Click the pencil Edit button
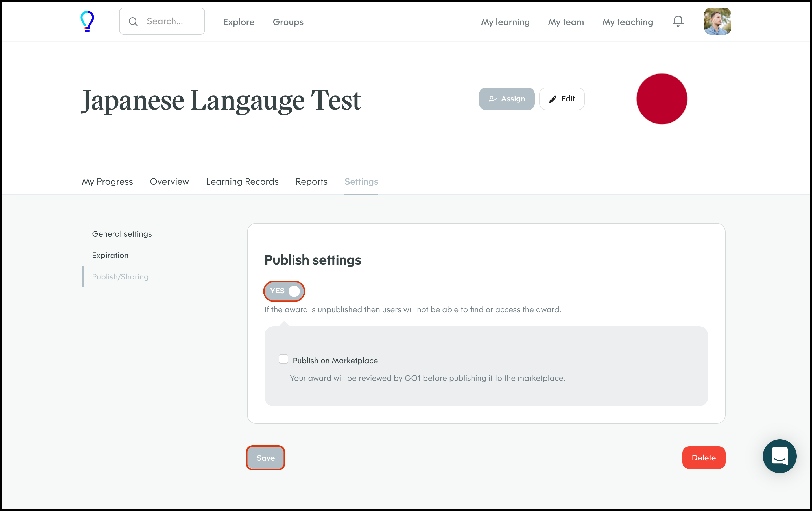The image size is (812, 511). (x=562, y=99)
